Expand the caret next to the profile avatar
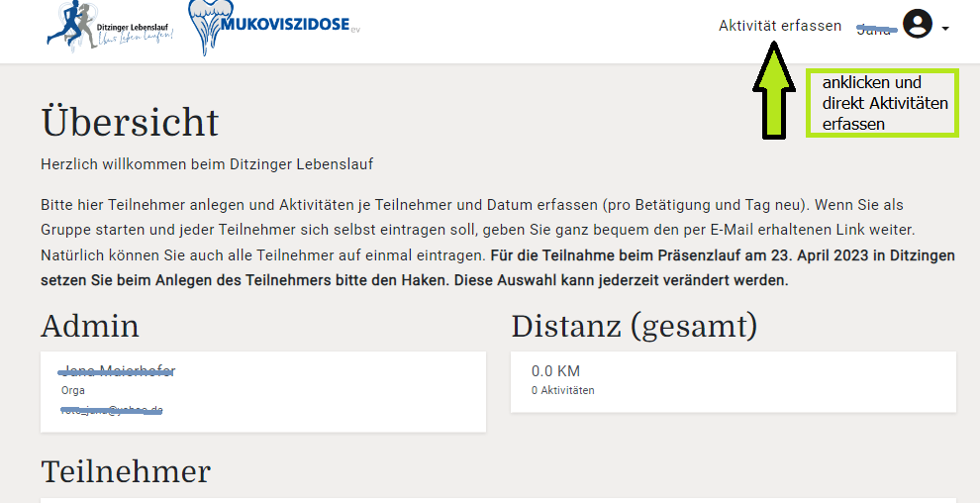980x503 pixels. tap(945, 29)
